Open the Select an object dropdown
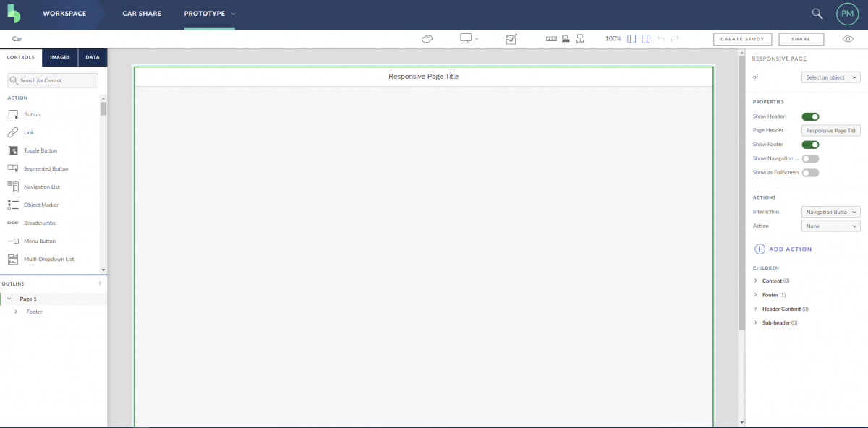Image resolution: width=868 pixels, height=428 pixels. coord(830,77)
